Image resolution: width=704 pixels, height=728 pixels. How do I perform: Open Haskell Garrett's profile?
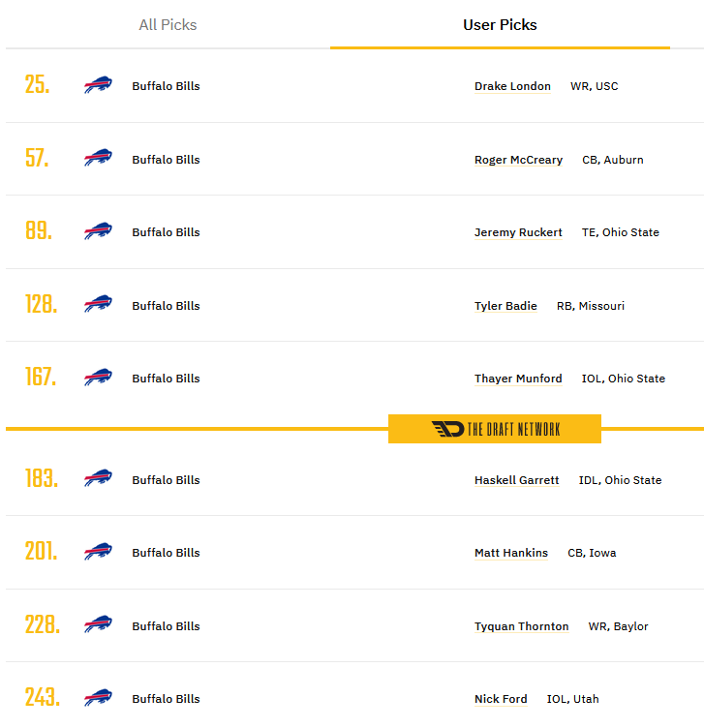(517, 480)
